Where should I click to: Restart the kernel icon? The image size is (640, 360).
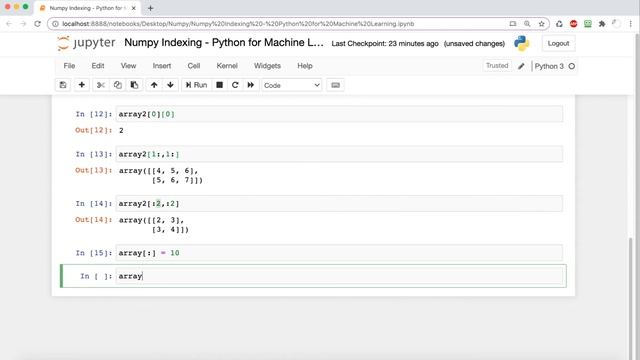[x=235, y=85]
